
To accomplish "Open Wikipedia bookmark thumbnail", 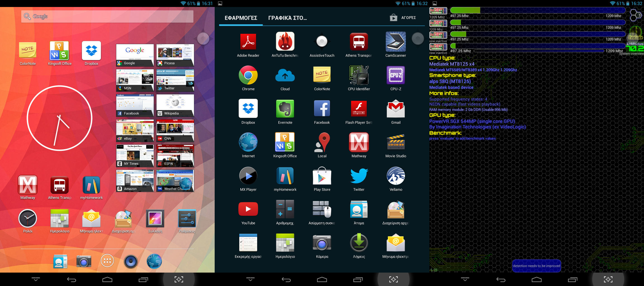I will (x=175, y=105).
